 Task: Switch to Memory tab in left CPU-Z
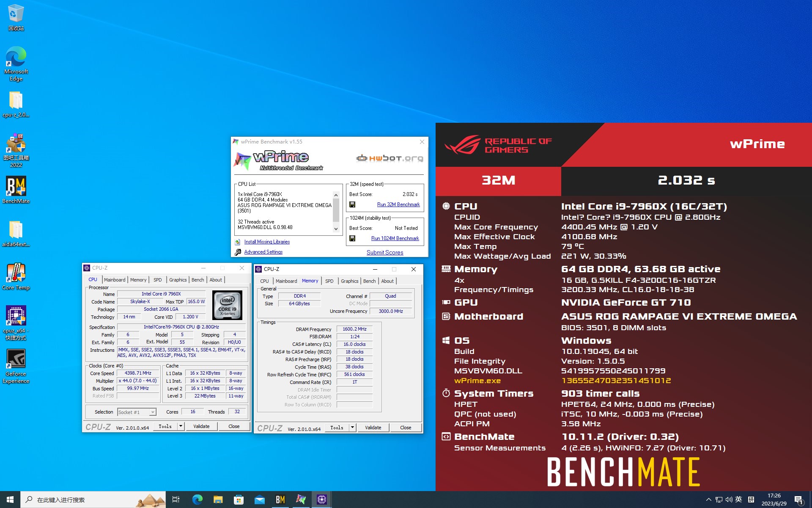pos(138,280)
